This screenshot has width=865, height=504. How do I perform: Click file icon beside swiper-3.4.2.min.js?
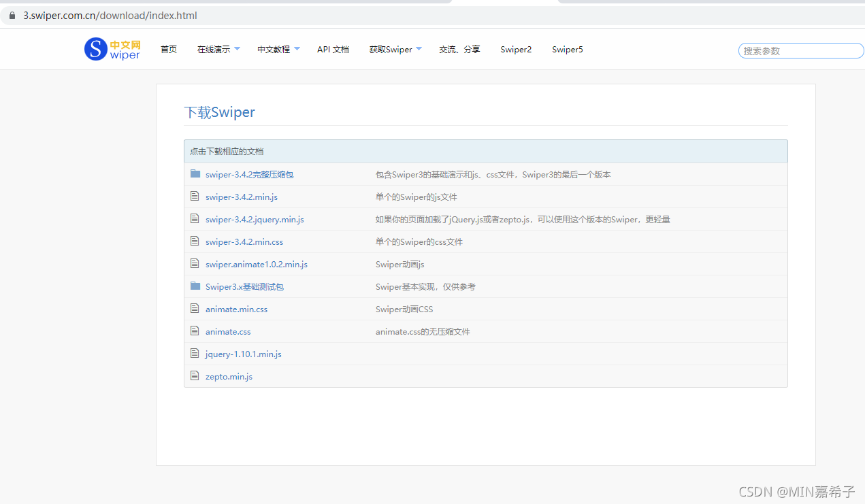[195, 197]
